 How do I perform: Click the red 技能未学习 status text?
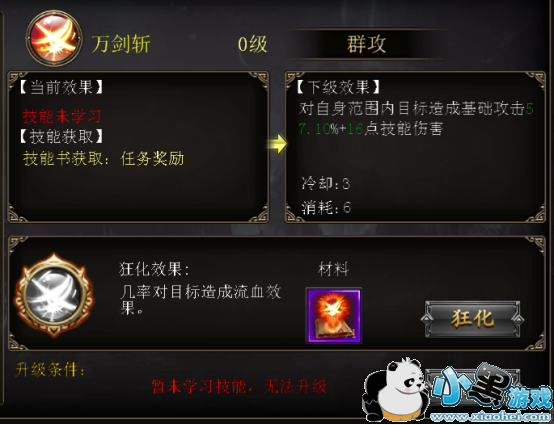[x=62, y=116]
